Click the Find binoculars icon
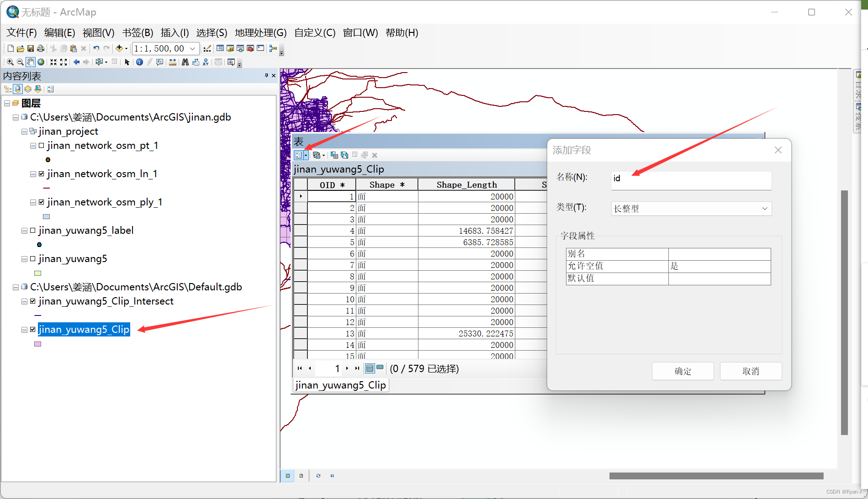Viewport: 868px width, 499px height. 185,62
